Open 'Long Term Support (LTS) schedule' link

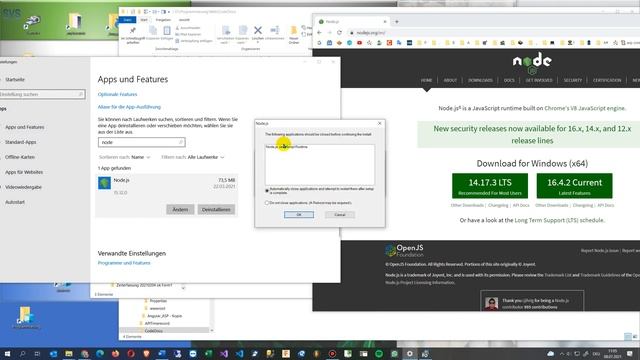559,220
